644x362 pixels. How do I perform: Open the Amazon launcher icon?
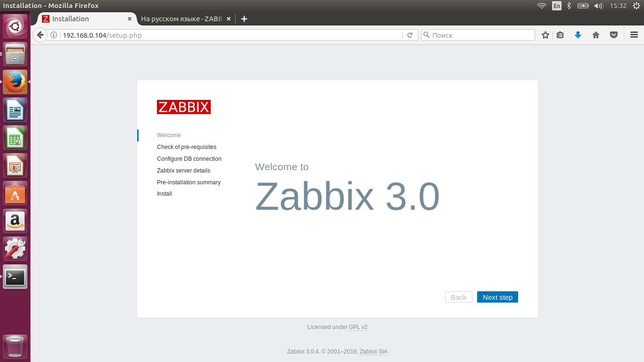(x=15, y=221)
